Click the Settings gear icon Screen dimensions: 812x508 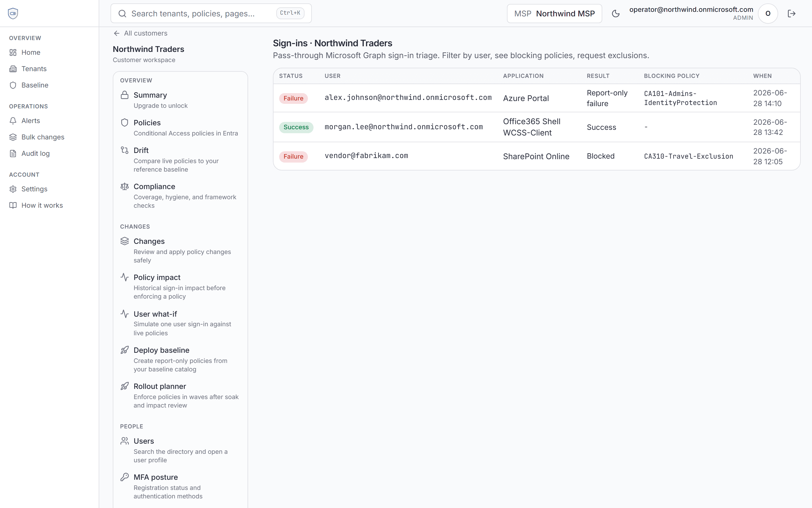click(x=13, y=189)
